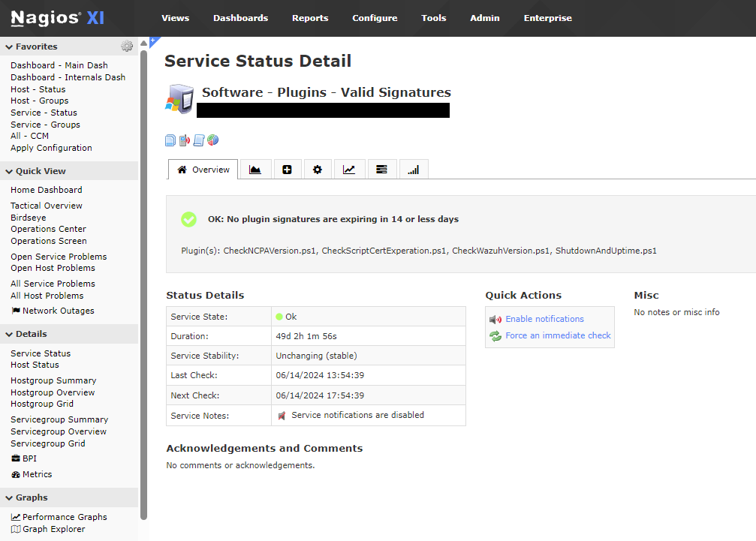Open Dashboard - Internals Dash favorite
This screenshot has width=756, height=541.
(68, 77)
